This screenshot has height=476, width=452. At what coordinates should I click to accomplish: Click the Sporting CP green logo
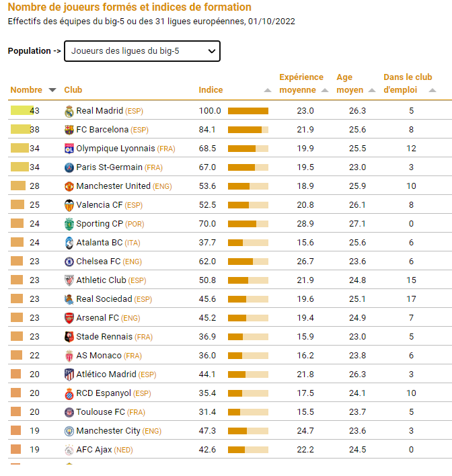coord(69,224)
